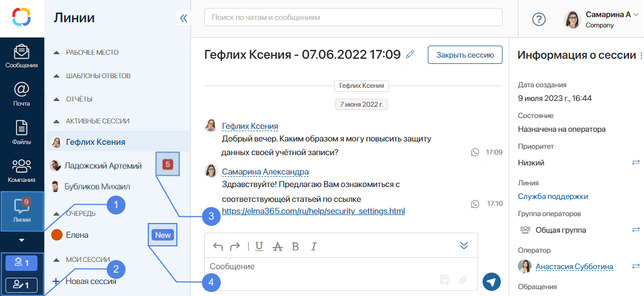
Task: Redo edit in message editor
Action: [x=234, y=246]
